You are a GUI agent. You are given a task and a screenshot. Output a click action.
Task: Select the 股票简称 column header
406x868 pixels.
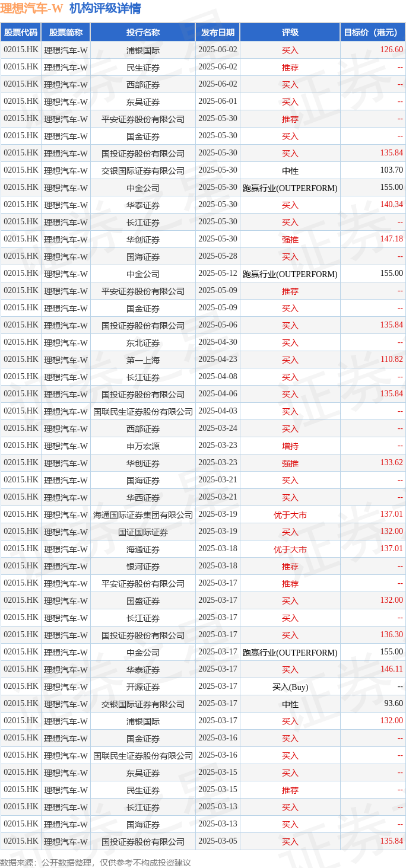pyautogui.click(x=66, y=33)
